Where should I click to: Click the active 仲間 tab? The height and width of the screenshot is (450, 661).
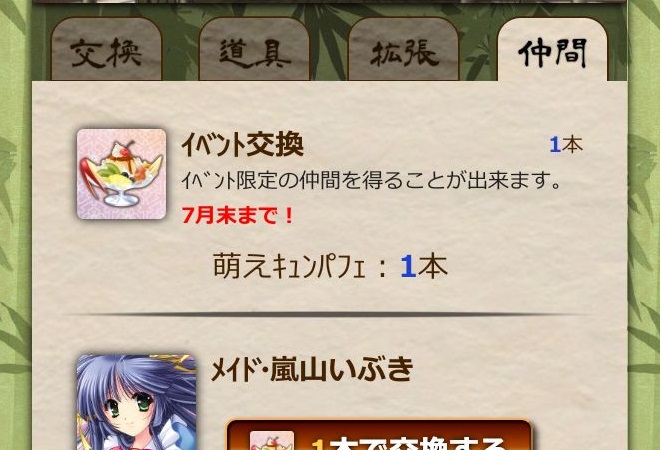[x=552, y=50]
